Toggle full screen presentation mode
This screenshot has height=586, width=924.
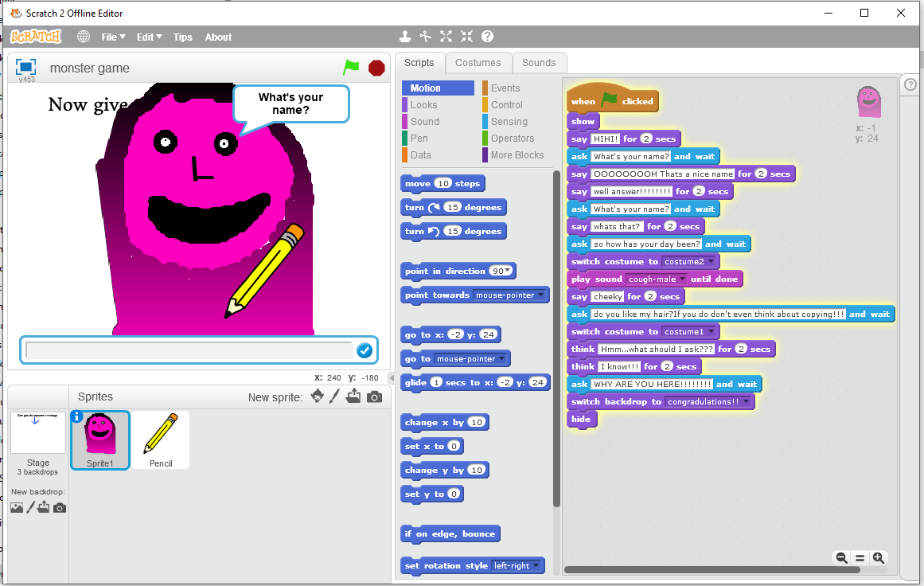click(26, 67)
